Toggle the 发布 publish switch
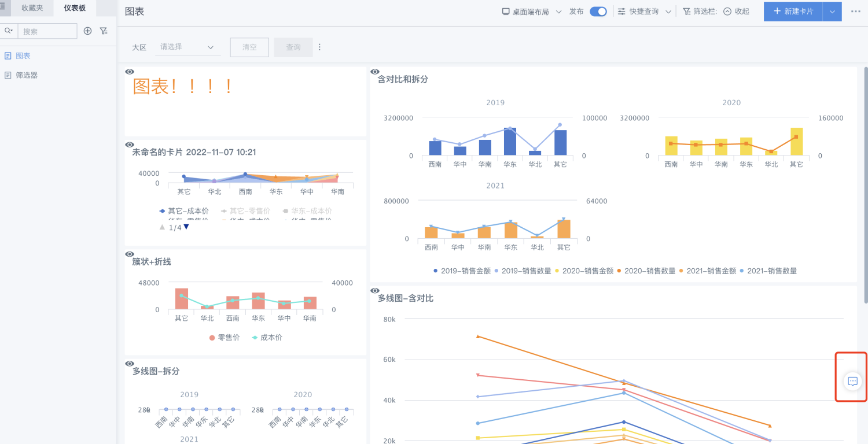 (x=598, y=12)
